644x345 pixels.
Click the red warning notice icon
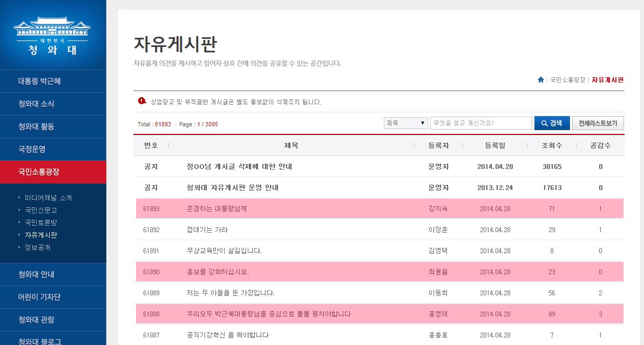coord(142,101)
